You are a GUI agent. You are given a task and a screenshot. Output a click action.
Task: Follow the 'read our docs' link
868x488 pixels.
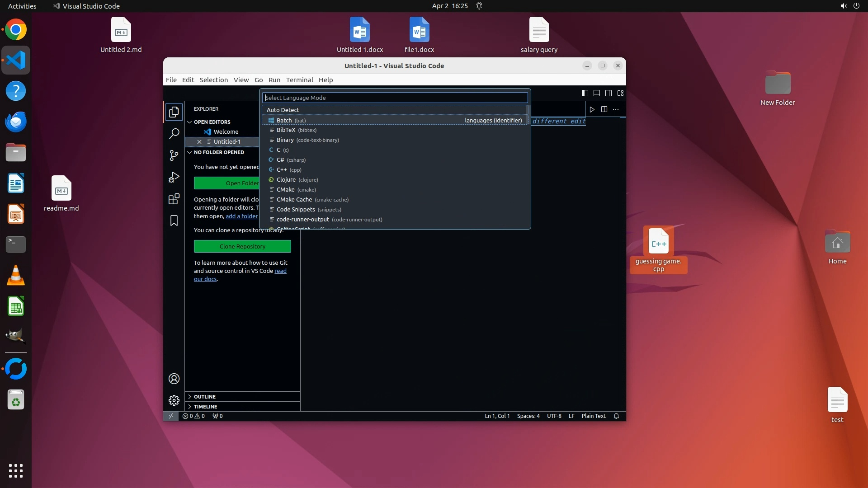pyautogui.click(x=205, y=279)
